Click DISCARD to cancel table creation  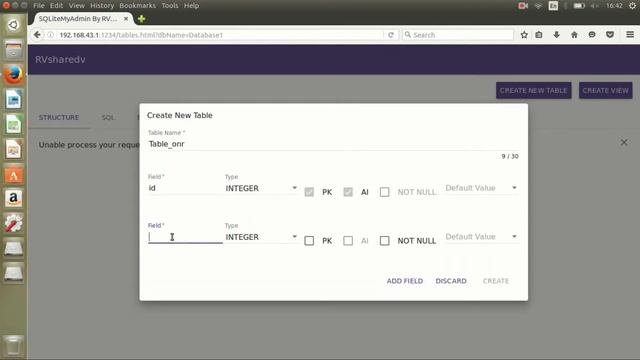[x=451, y=281]
